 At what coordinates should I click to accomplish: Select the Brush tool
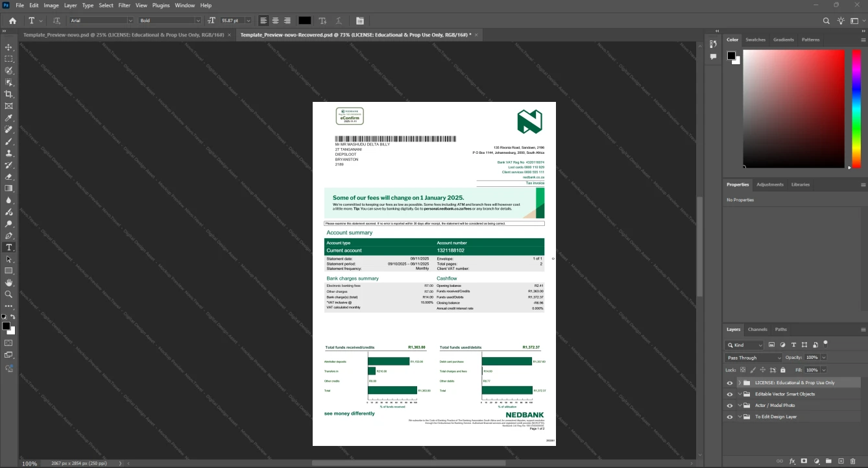(x=9, y=142)
